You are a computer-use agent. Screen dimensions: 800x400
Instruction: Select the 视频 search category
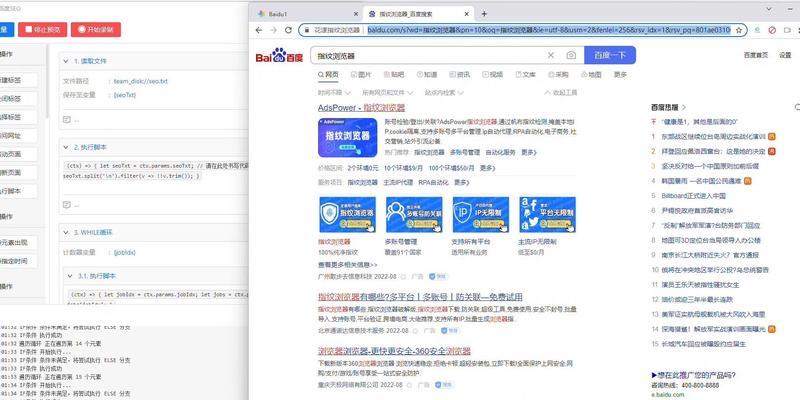pos(493,74)
